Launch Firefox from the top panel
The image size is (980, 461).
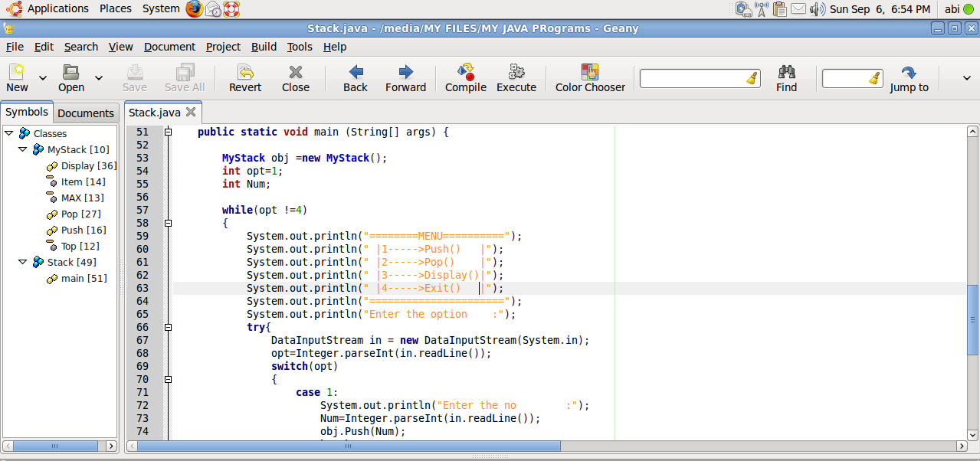(x=195, y=8)
